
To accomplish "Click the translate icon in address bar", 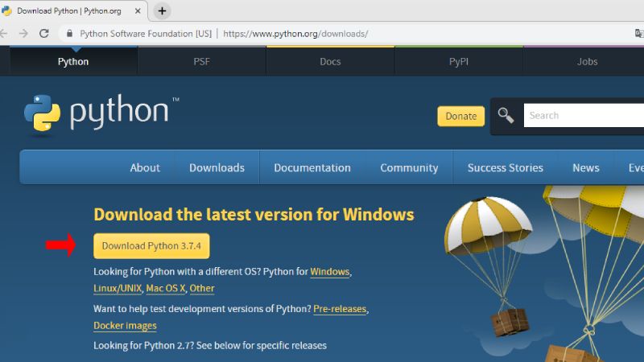I will [x=639, y=33].
